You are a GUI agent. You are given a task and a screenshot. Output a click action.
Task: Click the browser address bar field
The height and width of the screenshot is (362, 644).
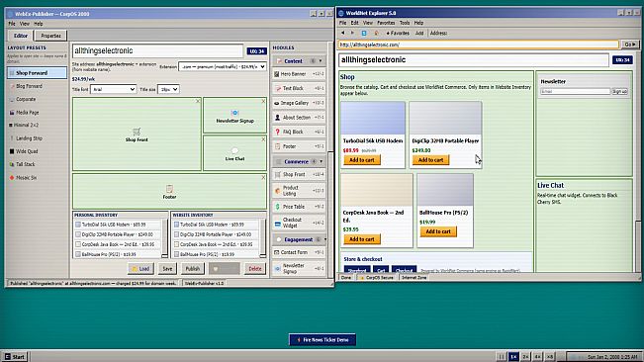[x=479, y=45]
